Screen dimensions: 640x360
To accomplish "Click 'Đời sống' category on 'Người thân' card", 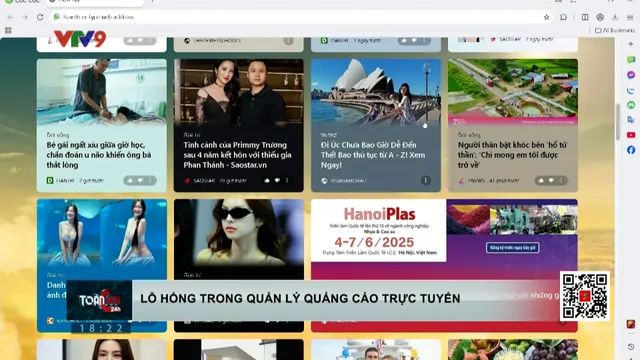I will click(469, 135).
